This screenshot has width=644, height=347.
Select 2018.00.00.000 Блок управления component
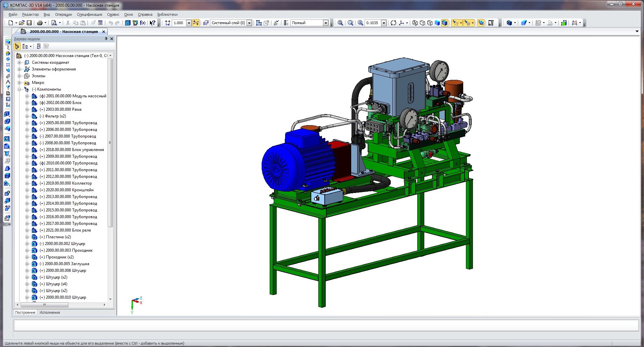pyautogui.click(x=74, y=150)
